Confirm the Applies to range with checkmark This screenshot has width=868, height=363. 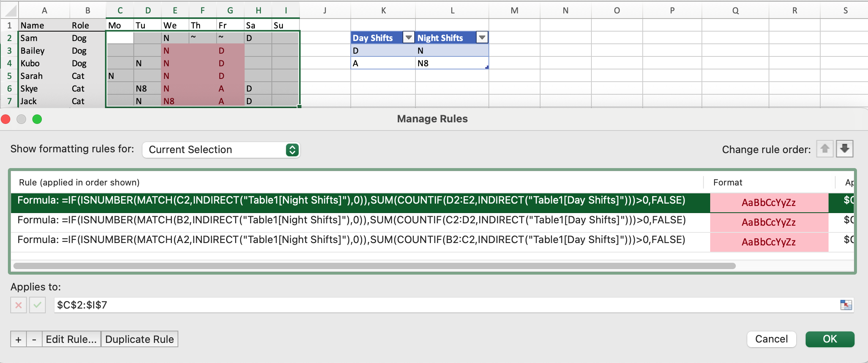tap(37, 305)
